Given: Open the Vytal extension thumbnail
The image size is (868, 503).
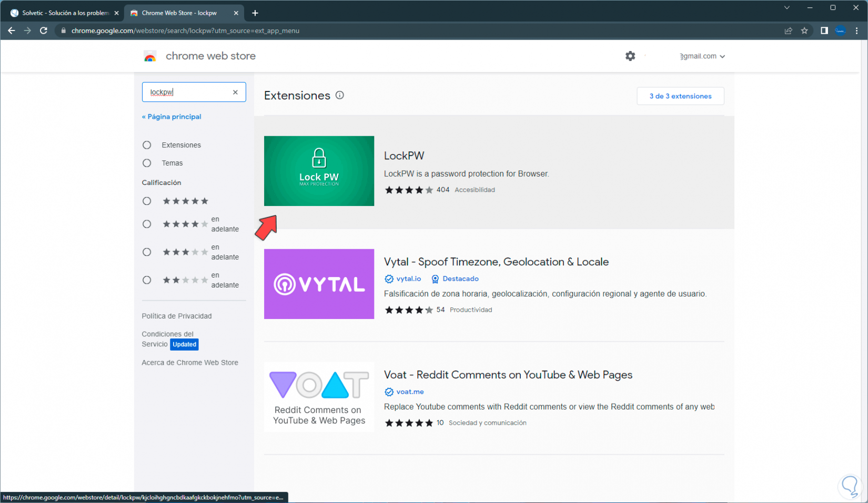Looking at the screenshot, I should click(x=319, y=284).
